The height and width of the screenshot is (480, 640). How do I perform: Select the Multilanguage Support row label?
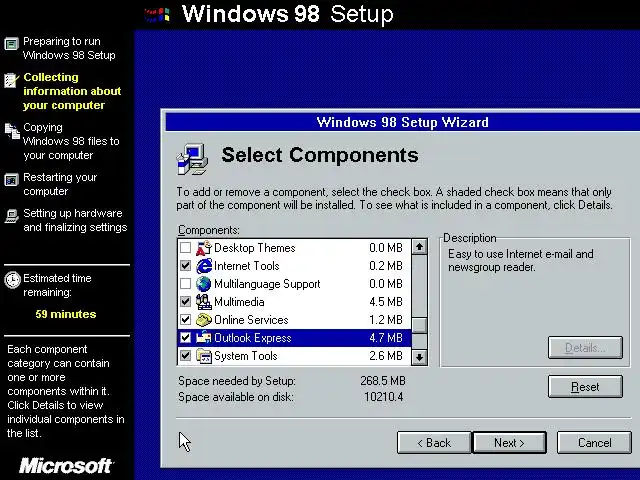click(x=267, y=284)
